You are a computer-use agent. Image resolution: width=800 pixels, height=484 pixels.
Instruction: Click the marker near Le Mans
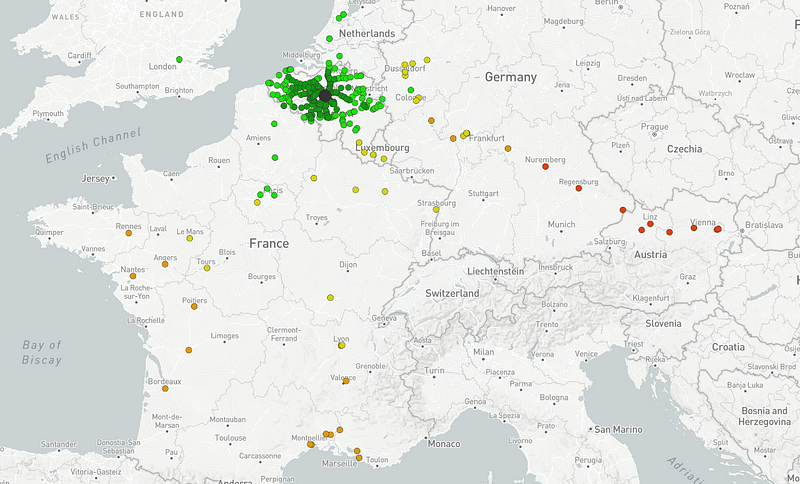tap(189, 239)
